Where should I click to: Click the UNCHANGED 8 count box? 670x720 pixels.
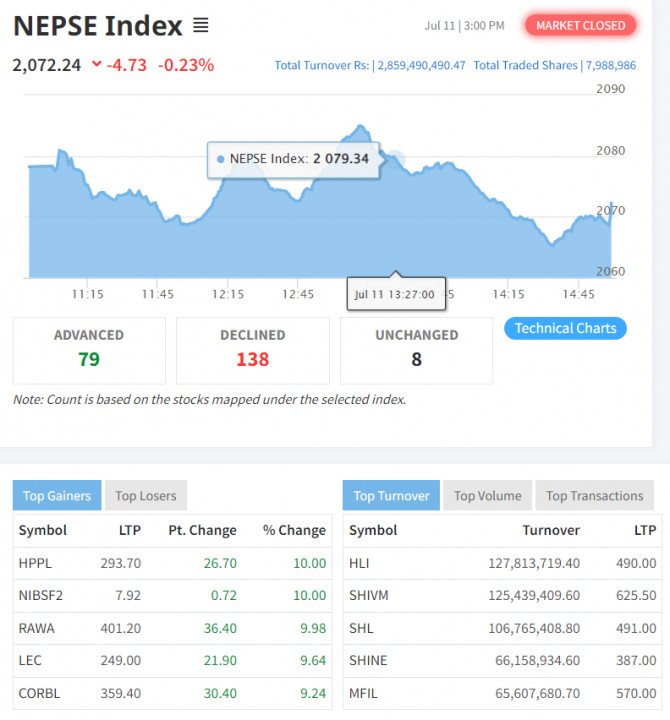[x=417, y=350]
